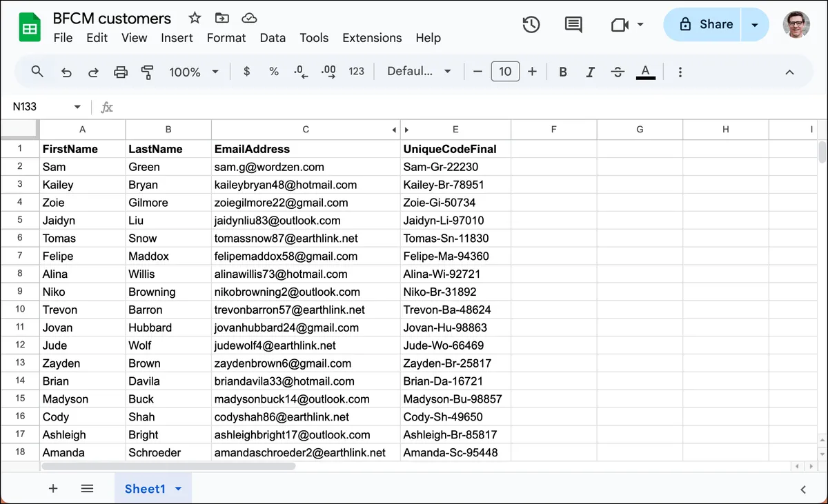
Task: Open the meeting options dropdown arrow
Action: tap(640, 25)
